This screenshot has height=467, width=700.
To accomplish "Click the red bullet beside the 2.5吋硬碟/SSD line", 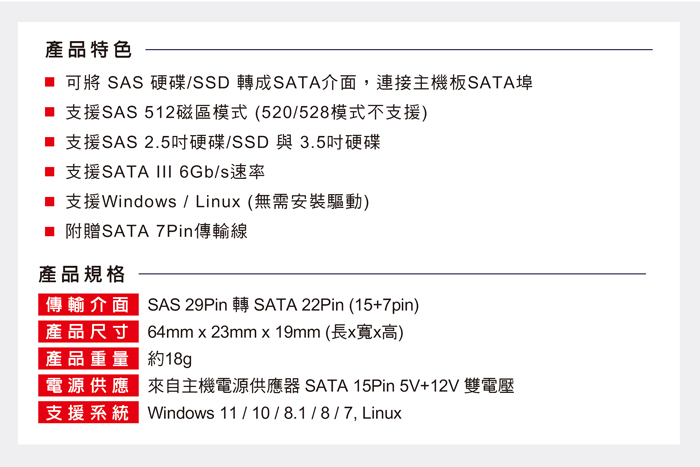I will 48,142.
